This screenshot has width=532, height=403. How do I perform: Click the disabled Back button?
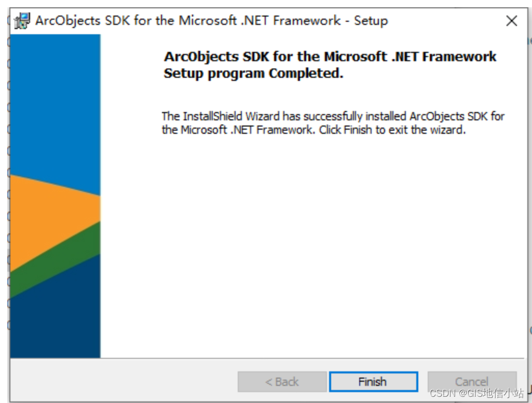281,381
